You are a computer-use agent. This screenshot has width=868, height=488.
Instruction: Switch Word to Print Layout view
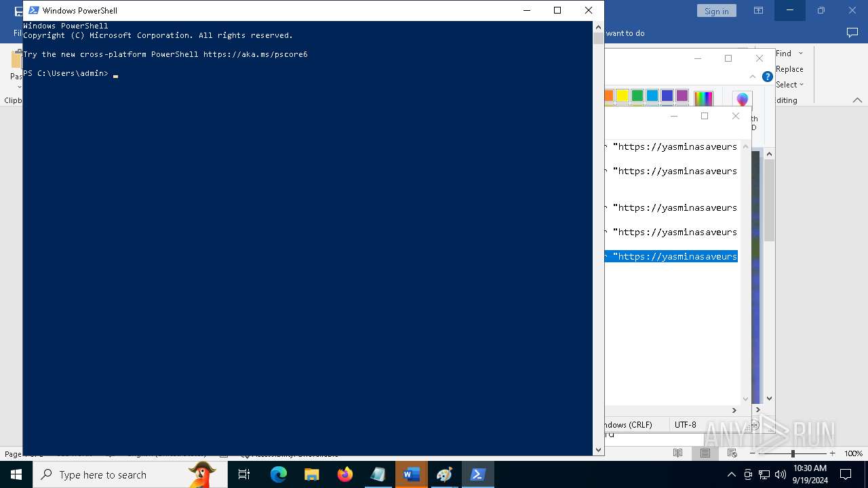705,453
